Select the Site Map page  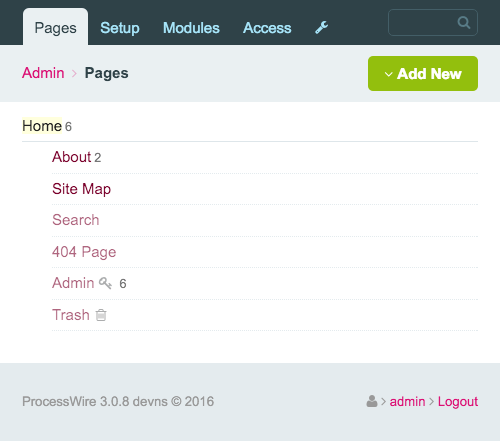81,189
